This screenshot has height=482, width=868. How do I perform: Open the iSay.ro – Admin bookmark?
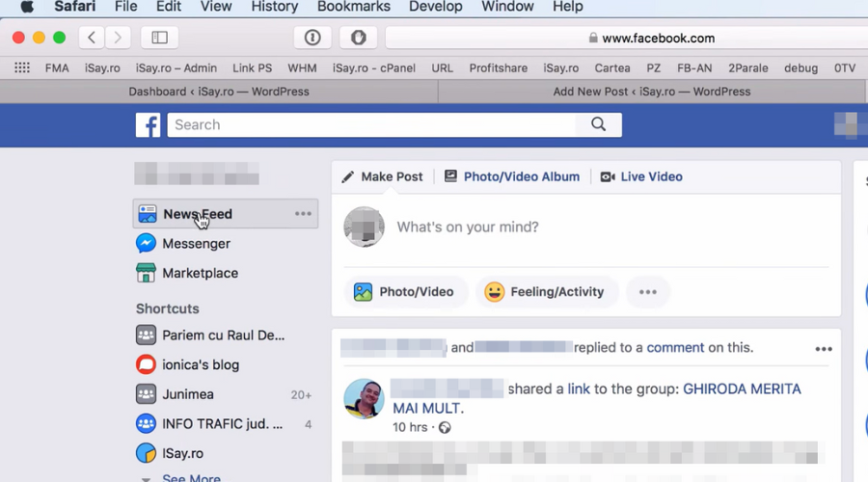[x=176, y=68]
